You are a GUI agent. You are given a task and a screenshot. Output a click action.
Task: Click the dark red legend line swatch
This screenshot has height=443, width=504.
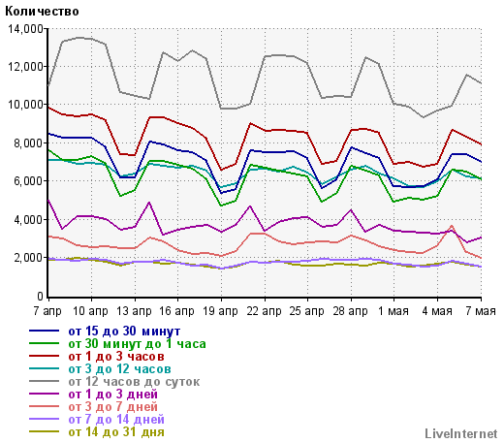click(x=44, y=356)
